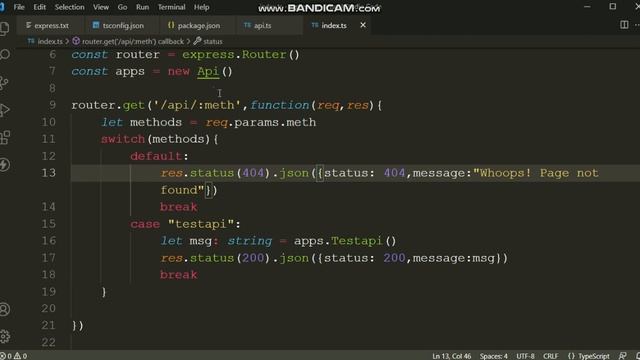The image size is (640, 360).
Task: Open the File menu
Action: (19, 7)
